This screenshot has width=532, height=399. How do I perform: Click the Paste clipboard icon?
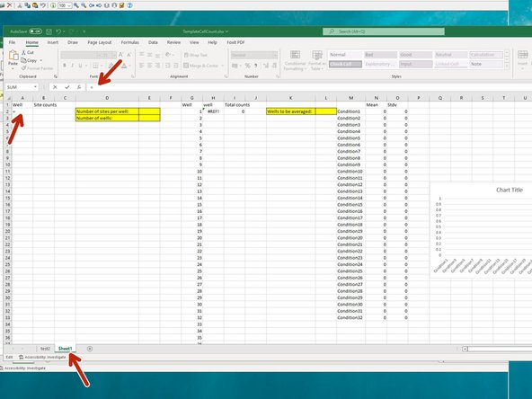click(13, 56)
